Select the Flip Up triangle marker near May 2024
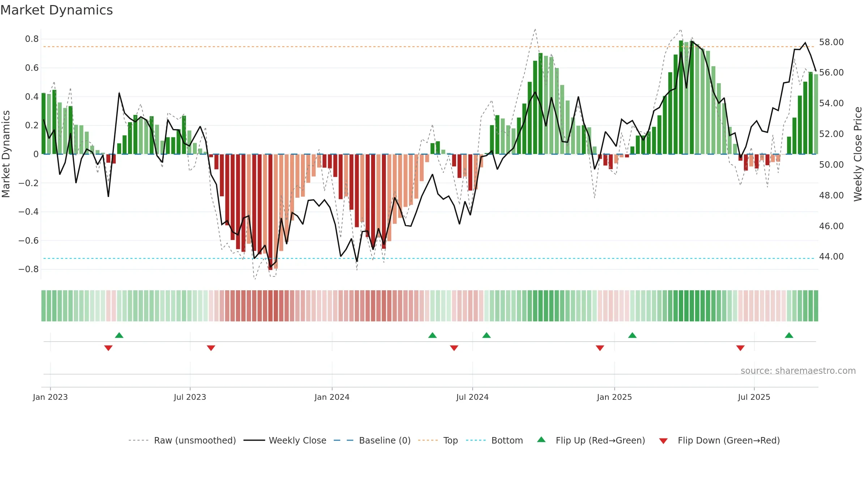The image size is (868, 488). pos(433,335)
